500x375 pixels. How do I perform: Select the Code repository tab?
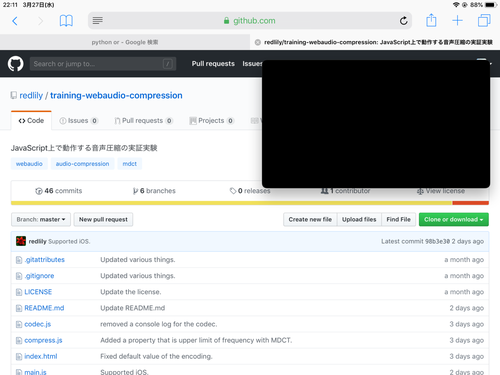pos(31,121)
